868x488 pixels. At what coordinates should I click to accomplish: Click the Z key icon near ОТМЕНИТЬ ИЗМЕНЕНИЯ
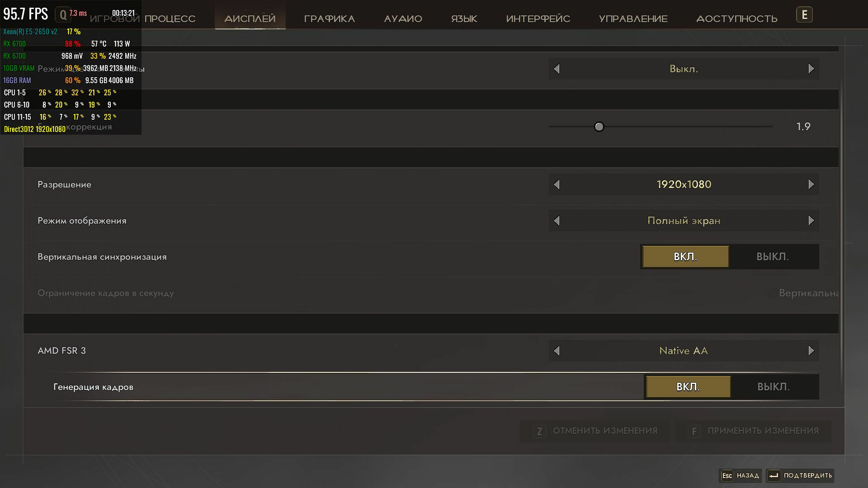click(539, 432)
